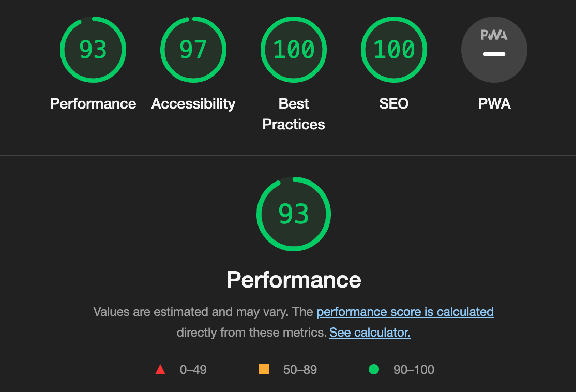Click the red triangle legend icon

(160, 370)
